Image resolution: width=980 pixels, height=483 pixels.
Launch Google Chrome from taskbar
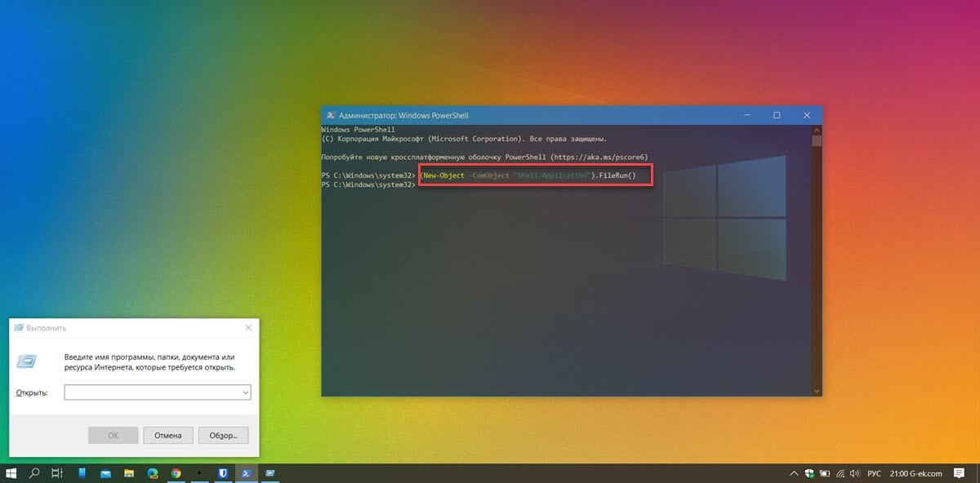point(176,473)
